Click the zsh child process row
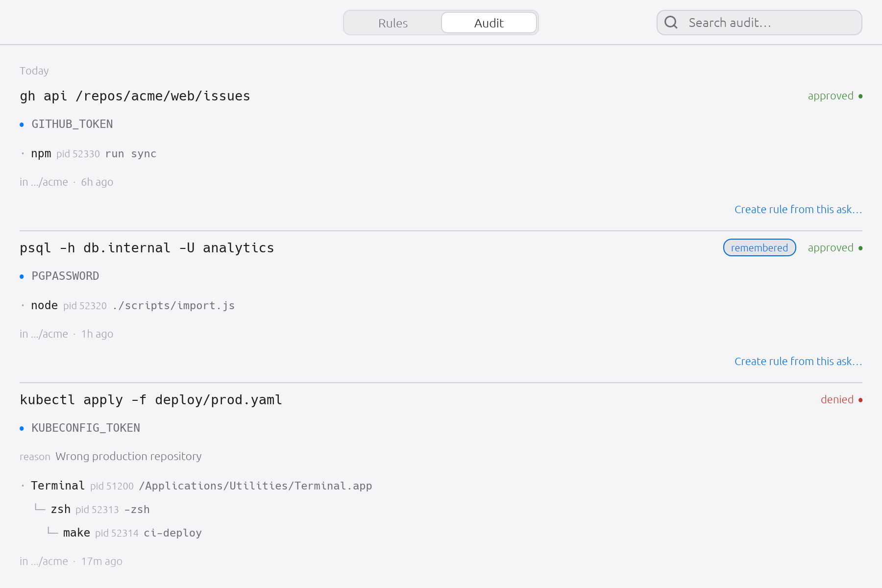This screenshot has width=882, height=588. 92,510
